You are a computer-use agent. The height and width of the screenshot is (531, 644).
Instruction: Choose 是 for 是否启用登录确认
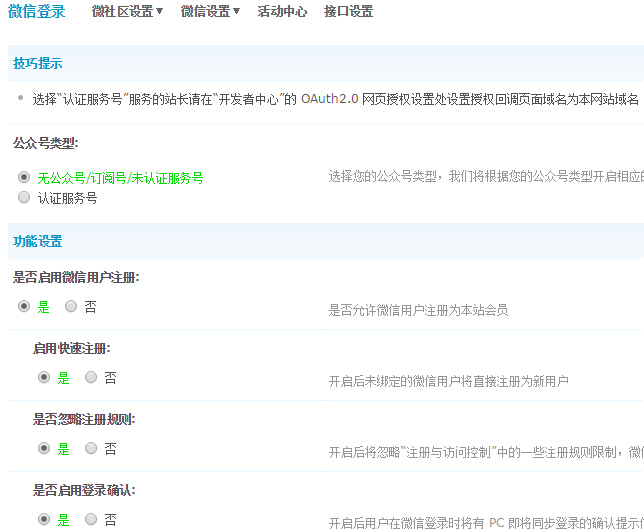point(44,519)
